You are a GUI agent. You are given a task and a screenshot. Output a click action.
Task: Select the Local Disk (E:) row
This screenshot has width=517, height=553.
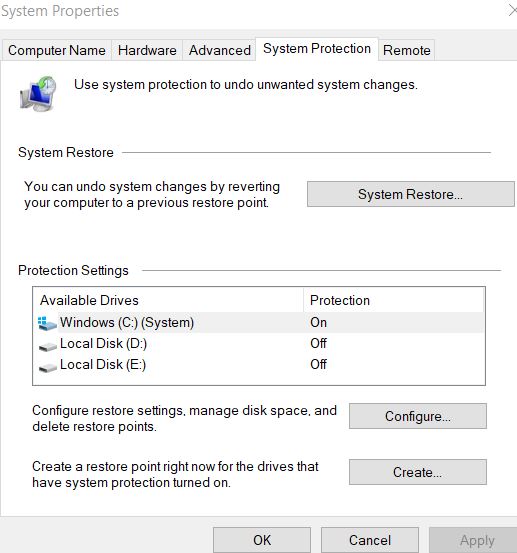coord(259,364)
